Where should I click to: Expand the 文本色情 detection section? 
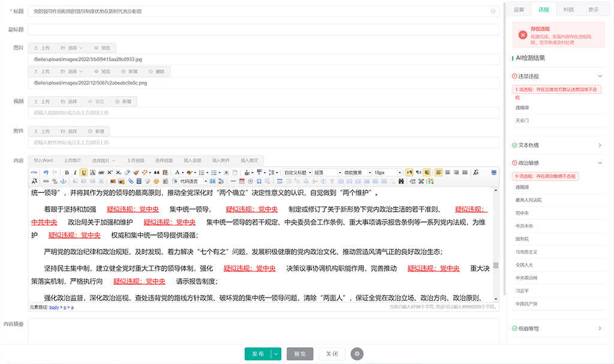click(x=600, y=145)
